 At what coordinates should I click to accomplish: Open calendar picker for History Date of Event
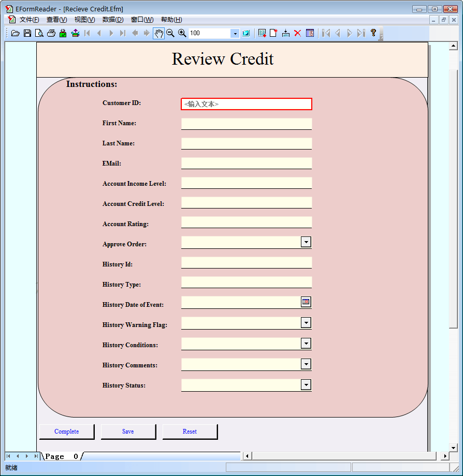coord(306,302)
